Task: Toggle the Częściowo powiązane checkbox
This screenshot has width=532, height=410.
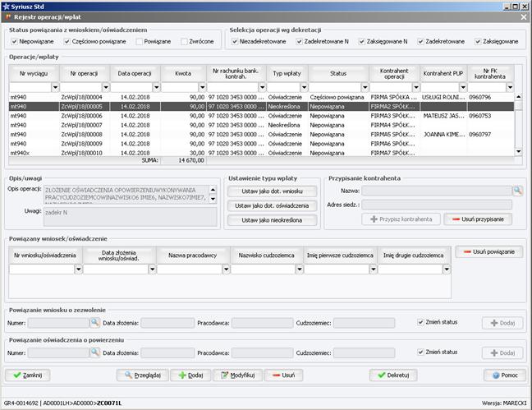Action: 67,41
